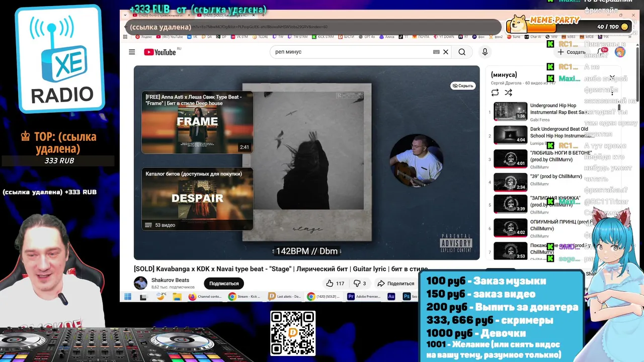
Task: Open the Windows Start button in taskbar
Action: pos(128,297)
